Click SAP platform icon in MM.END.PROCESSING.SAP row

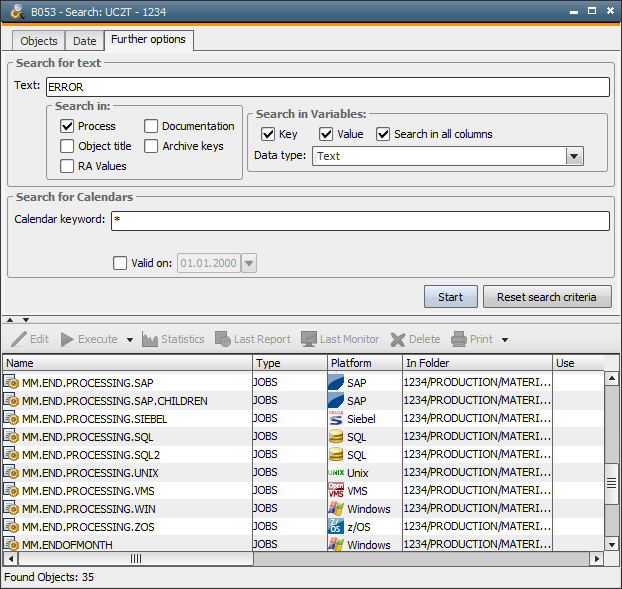pyautogui.click(x=336, y=382)
